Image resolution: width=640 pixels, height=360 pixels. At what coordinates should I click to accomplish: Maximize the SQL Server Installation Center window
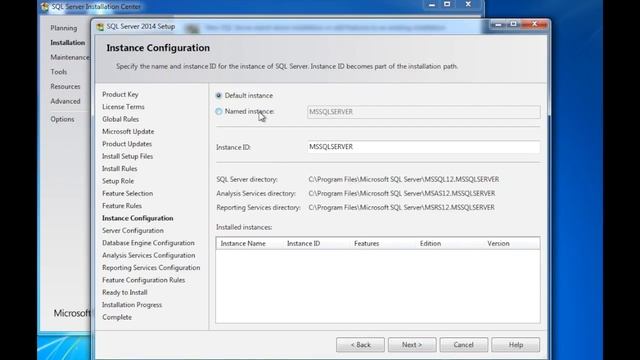[447, 4]
